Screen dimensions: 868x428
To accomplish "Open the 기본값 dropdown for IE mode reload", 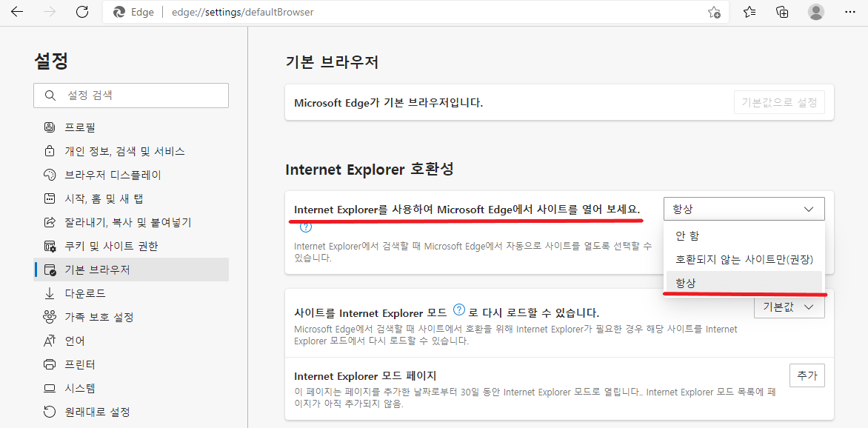I will (x=789, y=307).
